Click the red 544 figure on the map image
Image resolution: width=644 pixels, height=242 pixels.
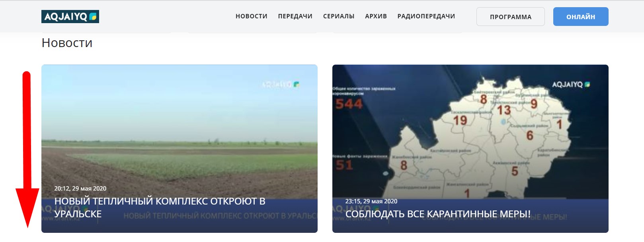[349, 104]
